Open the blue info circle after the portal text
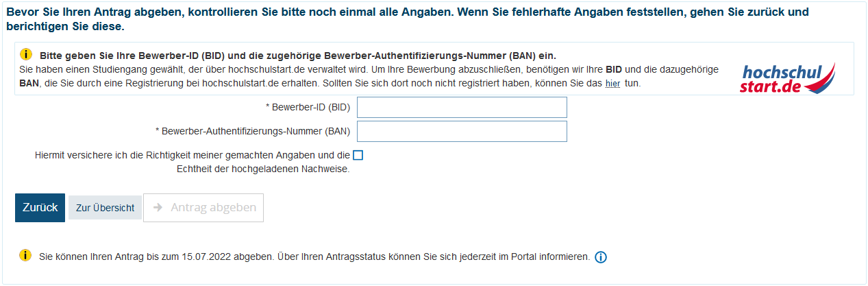This screenshot has height=286, width=868. tap(601, 257)
